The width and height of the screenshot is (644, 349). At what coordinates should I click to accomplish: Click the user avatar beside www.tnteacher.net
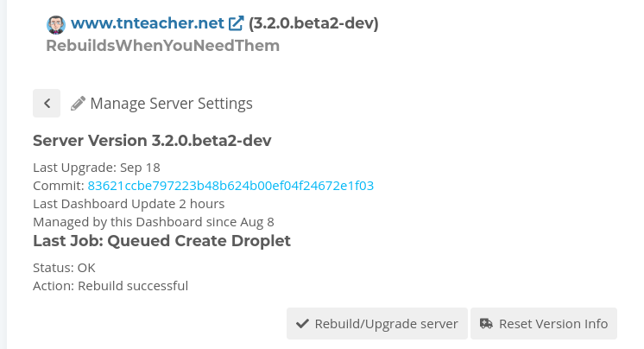pyautogui.click(x=56, y=24)
